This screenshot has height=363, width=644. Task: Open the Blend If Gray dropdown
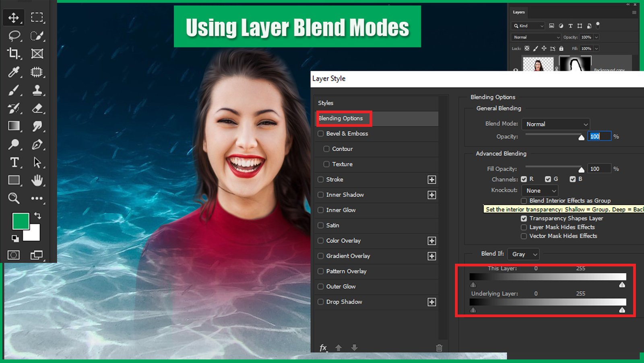click(523, 254)
